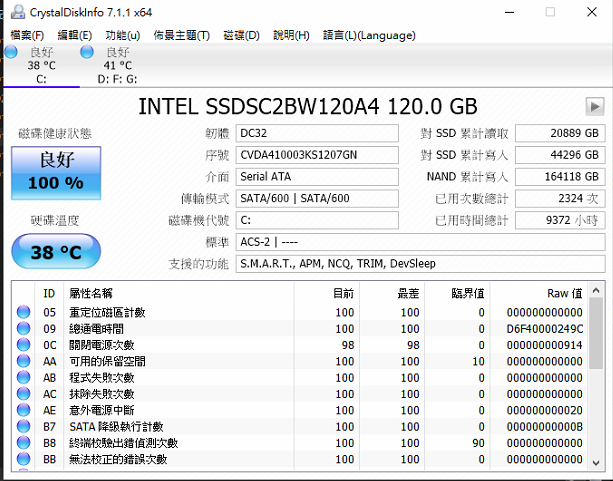Click raw value D6F40000249C
The height and width of the screenshot is (481, 613).
tap(545, 328)
